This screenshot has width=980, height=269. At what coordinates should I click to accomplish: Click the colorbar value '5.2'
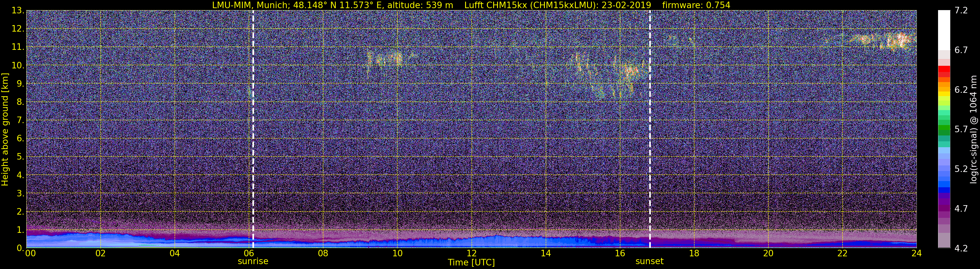(x=961, y=169)
